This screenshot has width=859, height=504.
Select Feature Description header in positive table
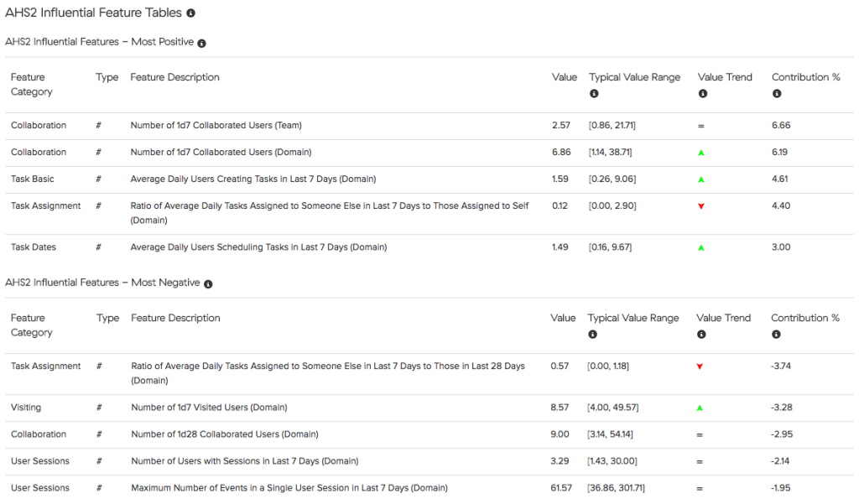pyautogui.click(x=174, y=77)
